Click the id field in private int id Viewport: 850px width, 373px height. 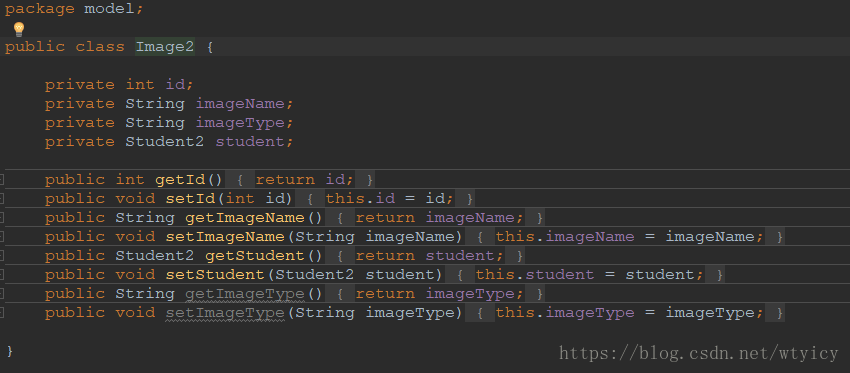(175, 85)
